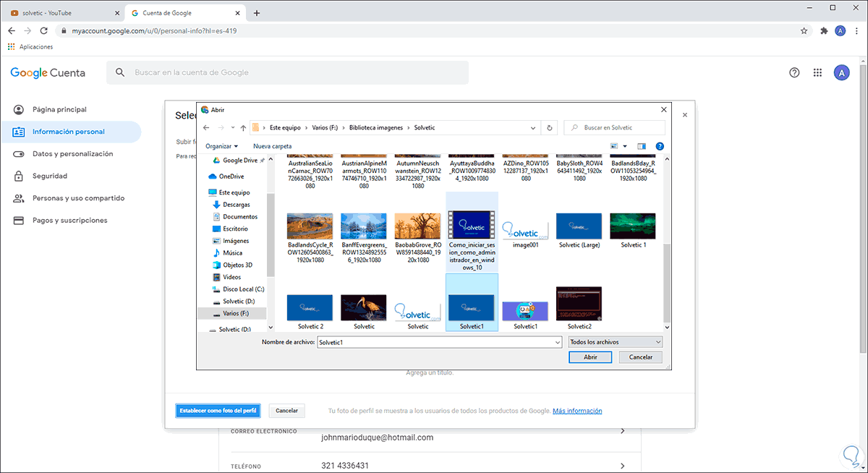Click Google account help icon
This screenshot has height=473, width=868.
pyautogui.click(x=795, y=72)
